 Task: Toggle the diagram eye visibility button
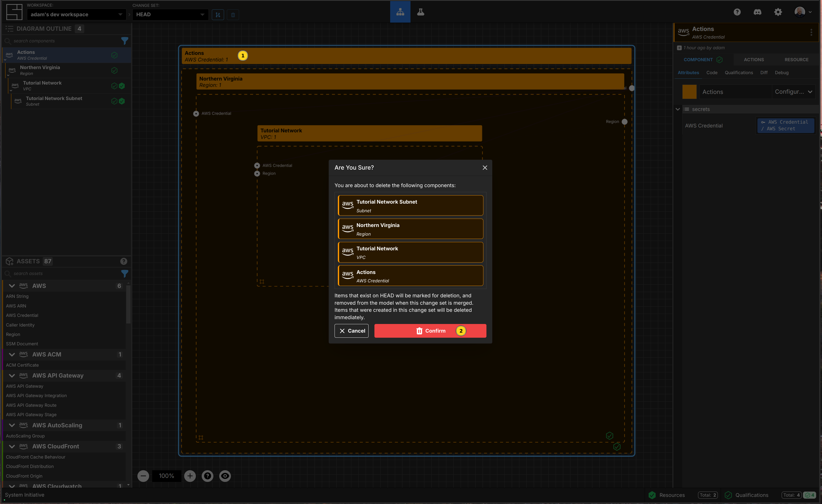225,476
